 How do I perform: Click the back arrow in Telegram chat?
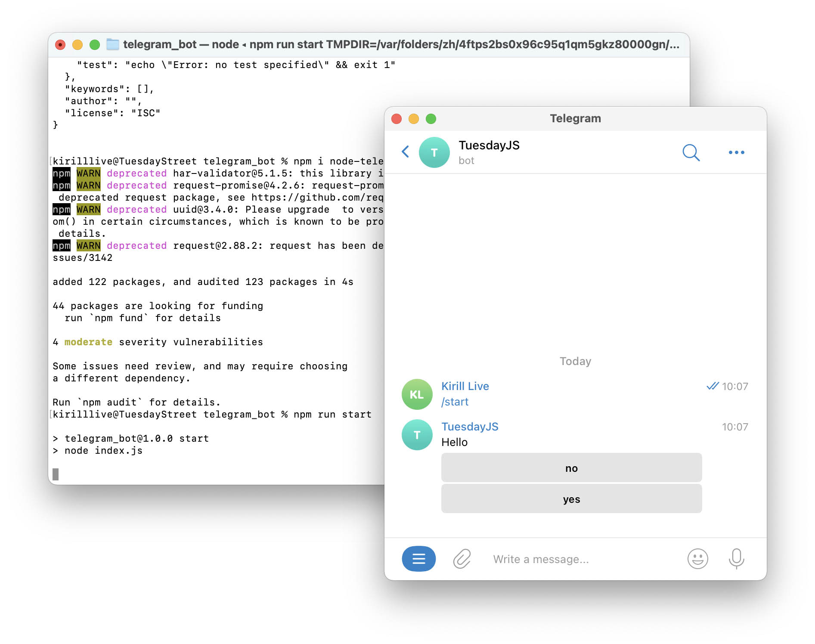pyautogui.click(x=405, y=152)
